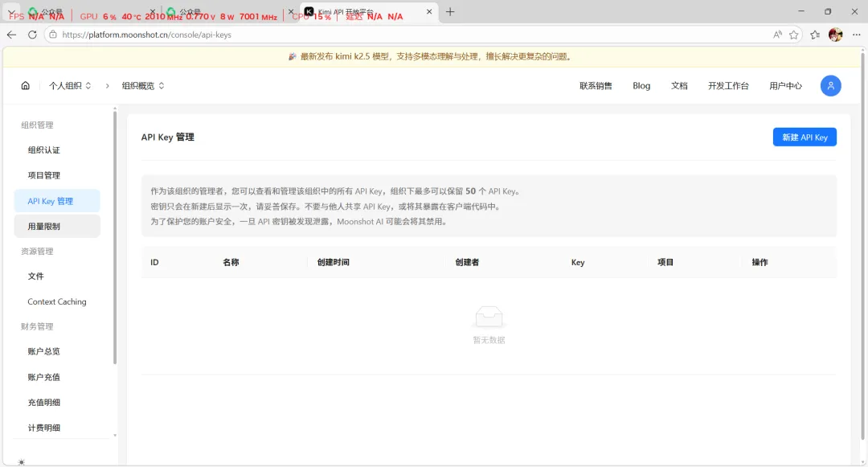Click the 新建 API Key button
Screen dimensions: 868x467
pyautogui.click(x=805, y=137)
